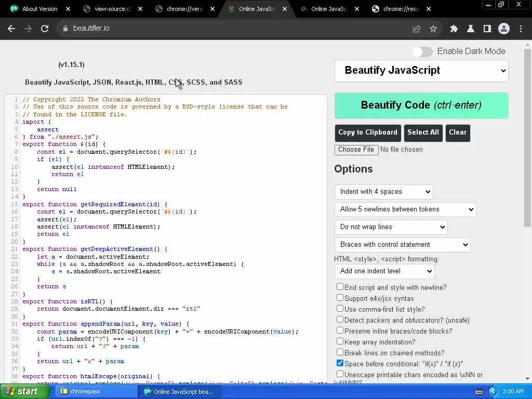Reload the beautifier.io page
The width and height of the screenshot is (532, 399).
pos(45,29)
